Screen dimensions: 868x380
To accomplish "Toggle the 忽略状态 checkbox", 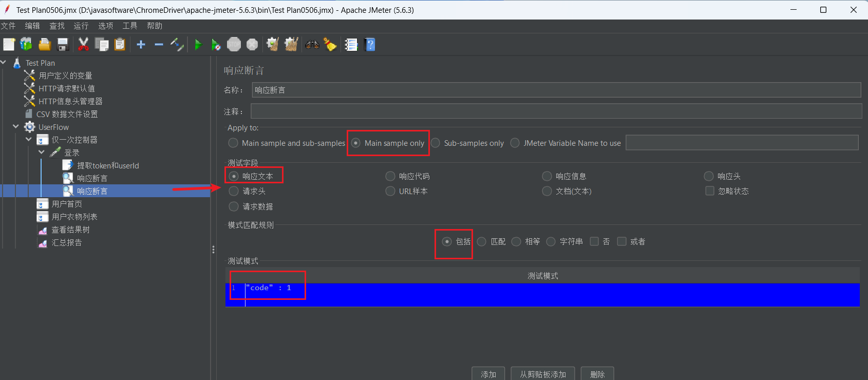I will 710,191.
